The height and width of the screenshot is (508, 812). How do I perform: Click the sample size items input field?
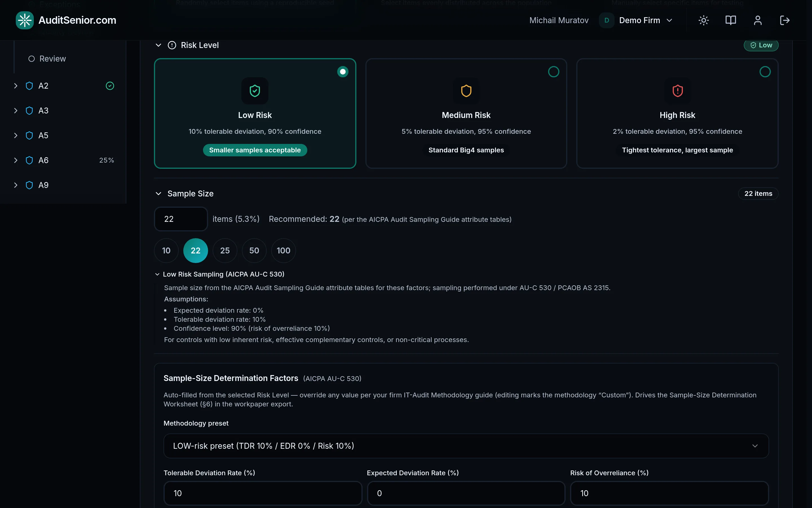(181, 219)
